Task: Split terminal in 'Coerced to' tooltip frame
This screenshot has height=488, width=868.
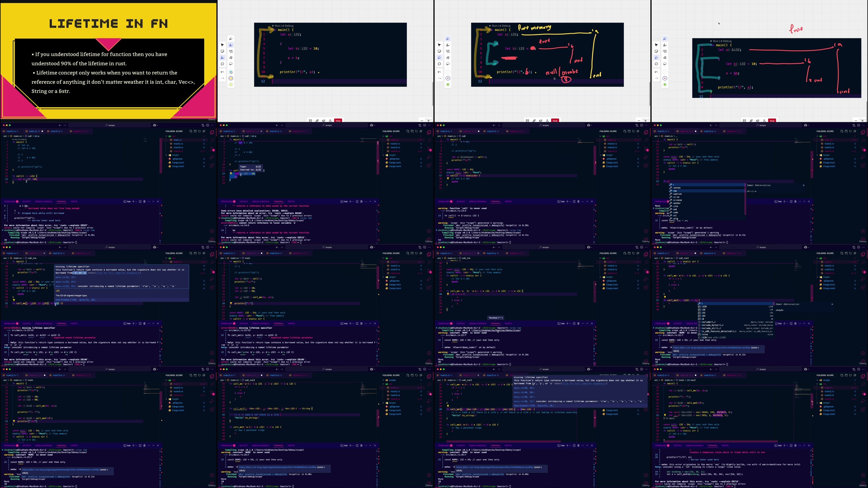Action: tap(357, 201)
